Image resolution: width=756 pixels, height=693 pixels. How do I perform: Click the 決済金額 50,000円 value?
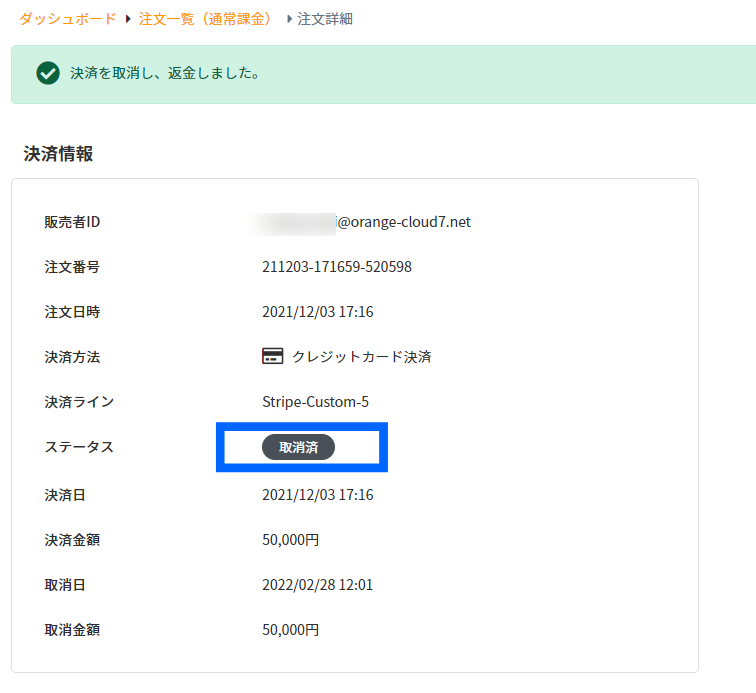[290, 540]
